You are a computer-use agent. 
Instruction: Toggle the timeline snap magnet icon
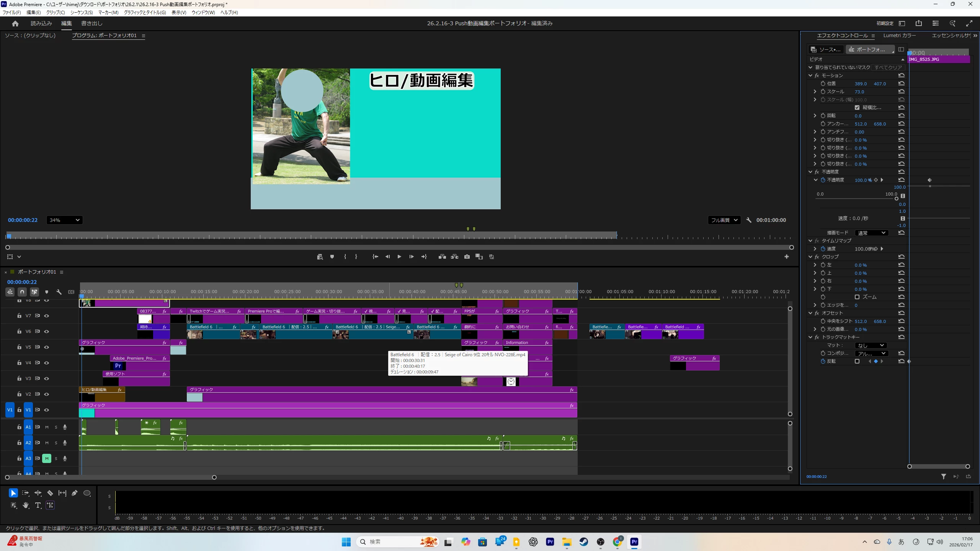22,292
